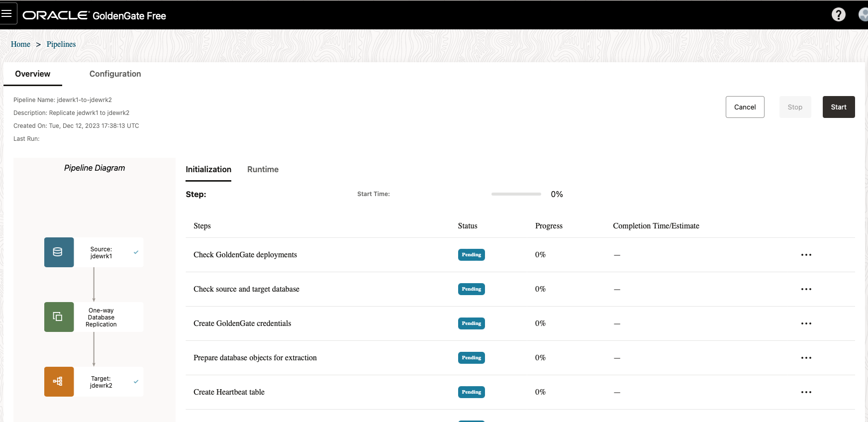Image resolution: width=868 pixels, height=422 pixels.
Task: Open actions menu for Create Heartbeat table
Action: pos(806,392)
